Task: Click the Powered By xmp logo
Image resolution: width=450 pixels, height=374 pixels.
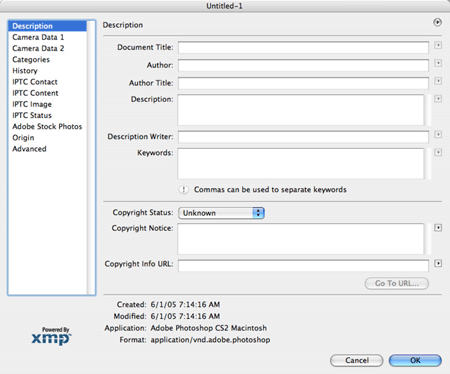Action: pos(51,336)
